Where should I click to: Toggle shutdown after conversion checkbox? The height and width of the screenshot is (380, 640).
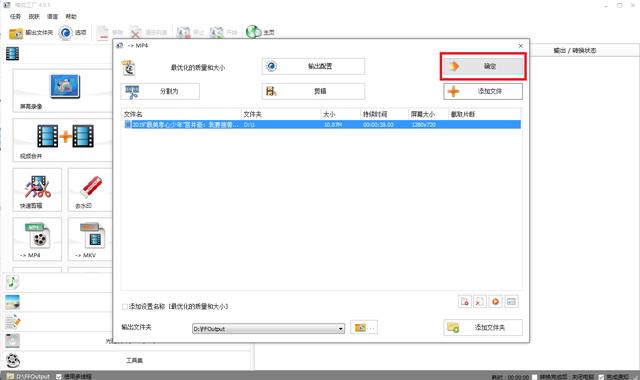(534, 377)
